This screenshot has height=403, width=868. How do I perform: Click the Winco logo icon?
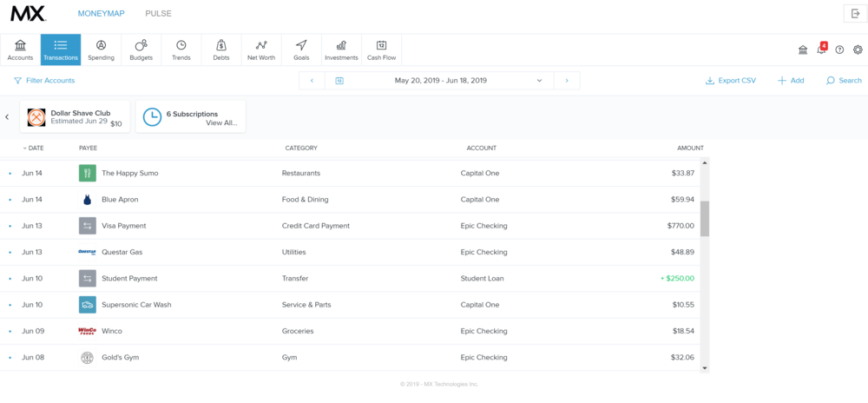point(88,331)
